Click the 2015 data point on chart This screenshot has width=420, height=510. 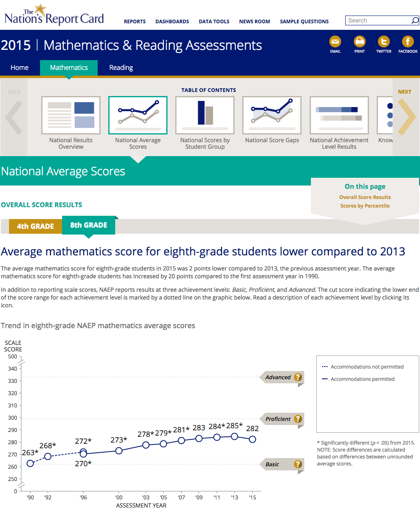[x=252, y=439]
